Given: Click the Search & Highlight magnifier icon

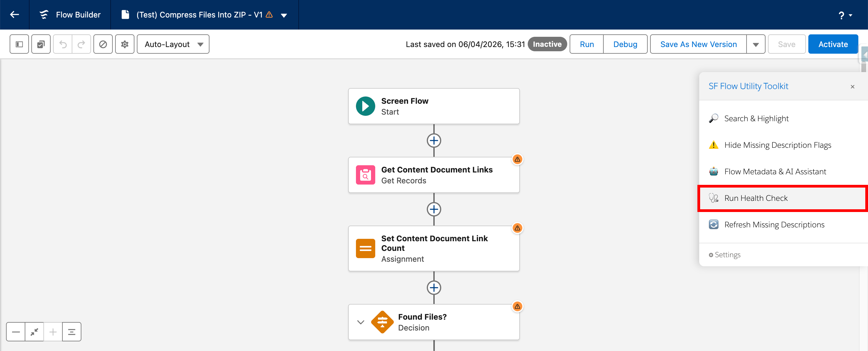Looking at the screenshot, I should click(x=713, y=118).
